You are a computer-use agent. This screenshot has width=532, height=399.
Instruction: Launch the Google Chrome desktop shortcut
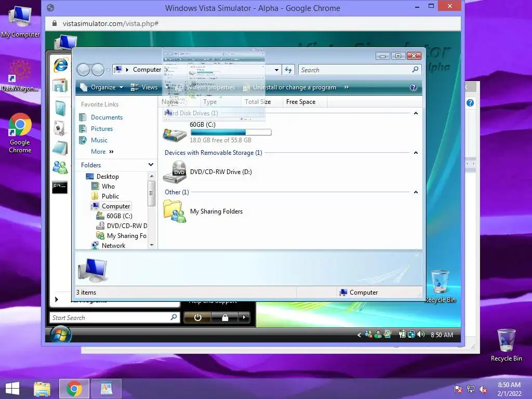point(20,134)
